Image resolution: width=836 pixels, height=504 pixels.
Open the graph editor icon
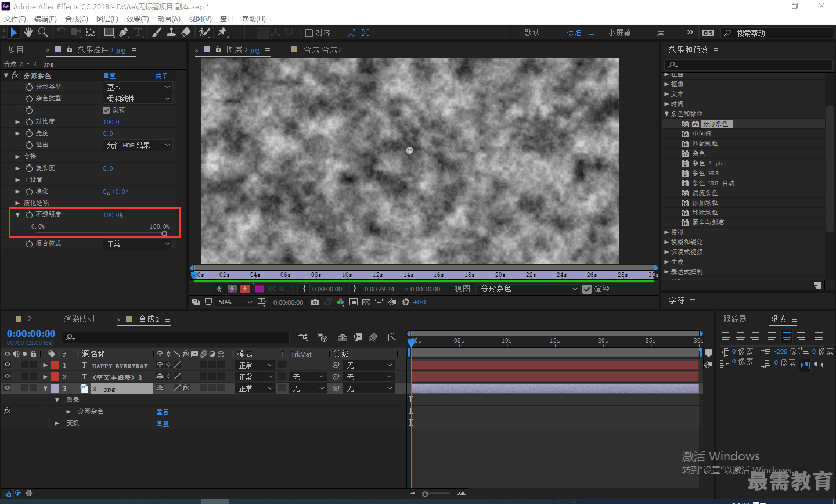click(x=392, y=337)
